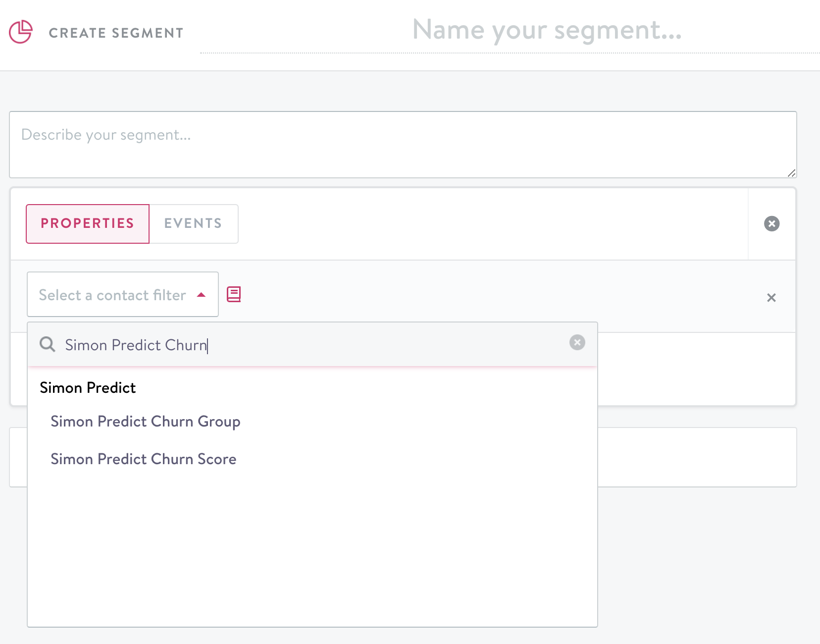This screenshot has width=820, height=644.
Task: Click the Simon Predict category header
Action: click(x=88, y=387)
